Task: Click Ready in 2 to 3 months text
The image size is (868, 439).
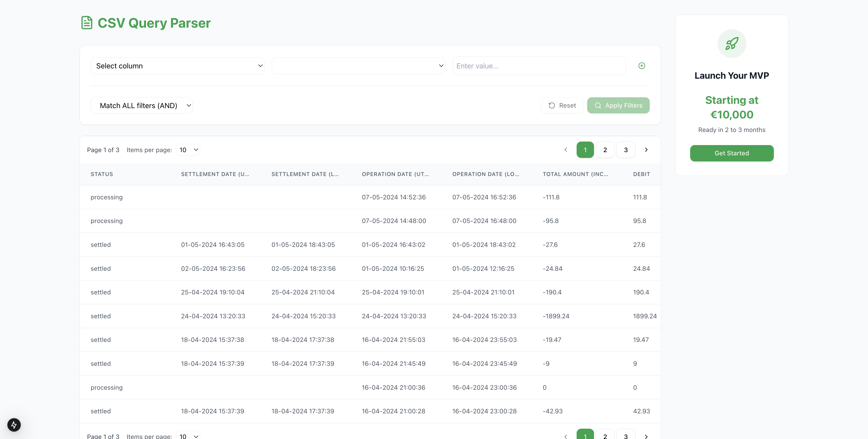Action: [732, 130]
